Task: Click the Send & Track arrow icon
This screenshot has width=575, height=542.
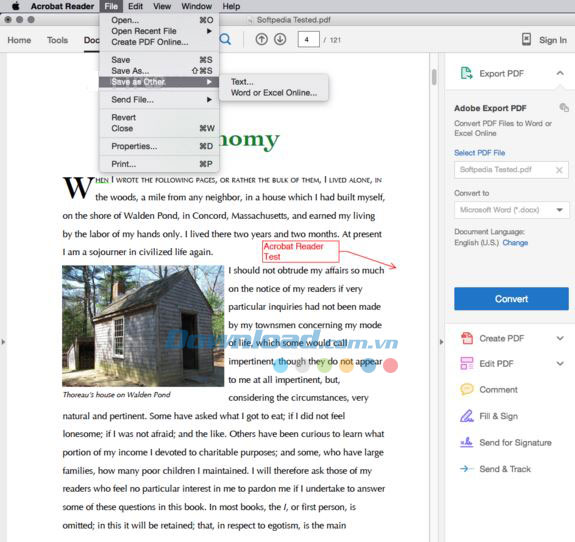Action: 466,469
